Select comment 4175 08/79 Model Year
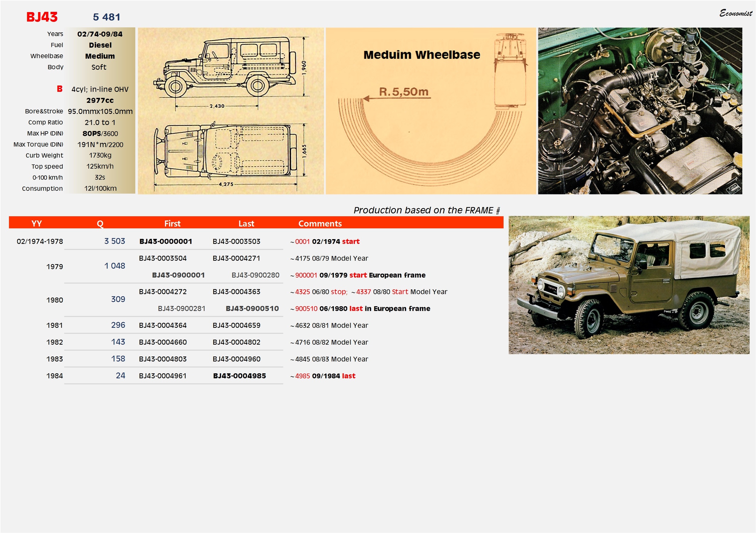This screenshot has height=533, width=756. pos(329,258)
